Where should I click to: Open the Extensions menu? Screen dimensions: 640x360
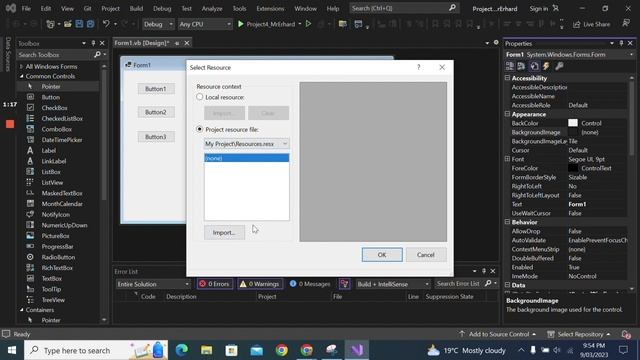pyautogui.click(x=270, y=8)
